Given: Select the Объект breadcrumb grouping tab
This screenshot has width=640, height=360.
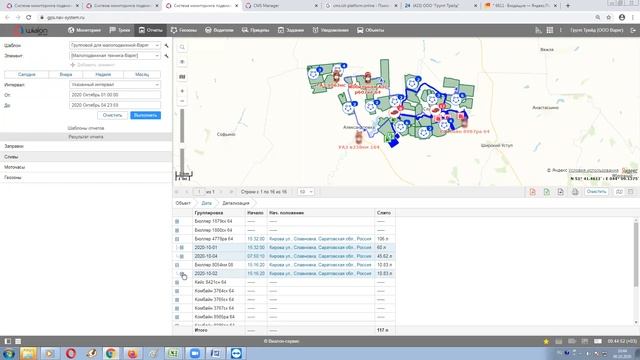Looking at the screenshot, I should (183, 203).
